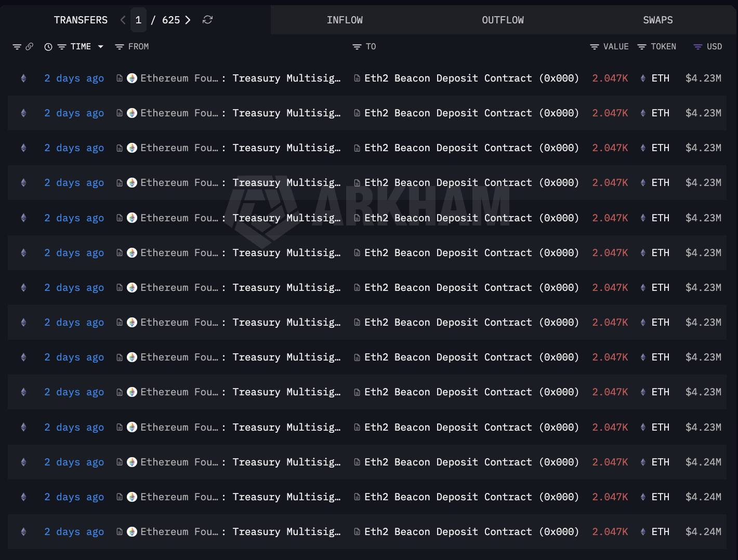Click the VALUE column filter icon
This screenshot has width=738, height=560.
(x=594, y=46)
